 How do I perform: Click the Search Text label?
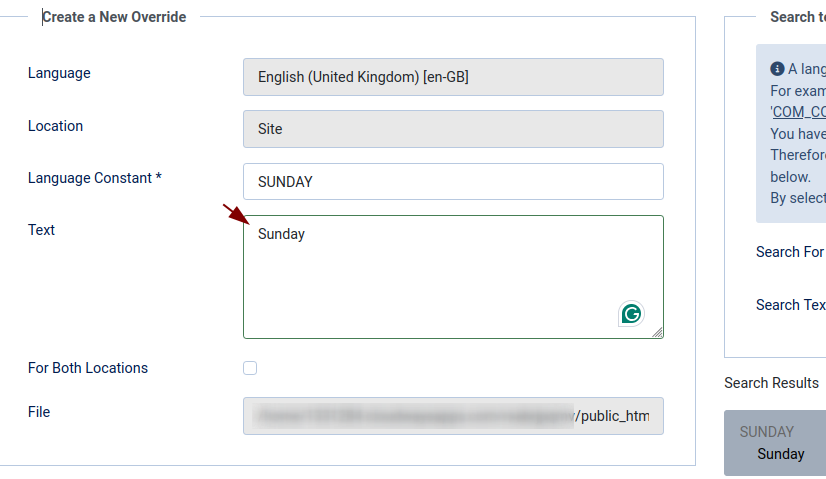click(791, 305)
